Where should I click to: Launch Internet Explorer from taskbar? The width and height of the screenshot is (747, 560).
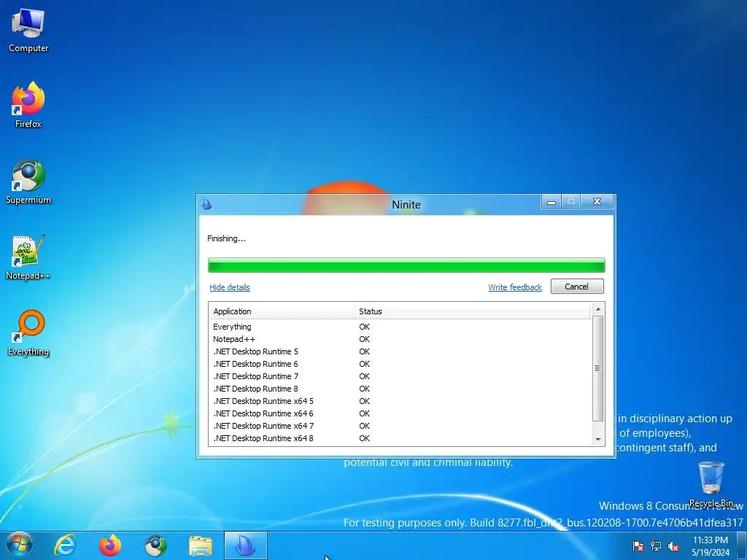(x=64, y=545)
